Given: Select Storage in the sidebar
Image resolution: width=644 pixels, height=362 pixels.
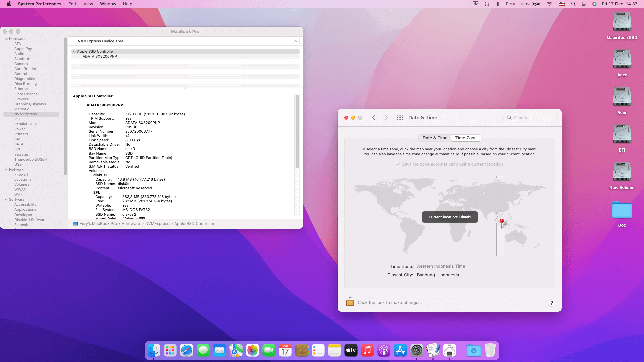Looking at the screenshot, I should pyautogui.click(x=21, y=155).
